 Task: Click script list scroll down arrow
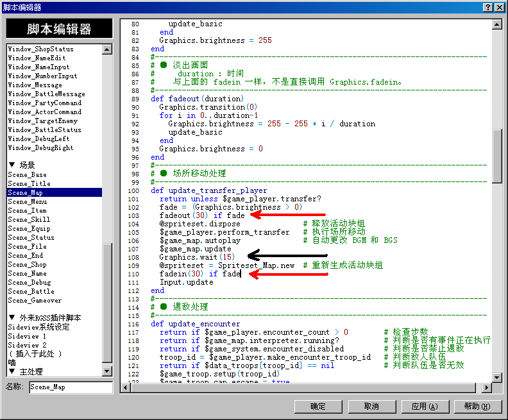107,371
